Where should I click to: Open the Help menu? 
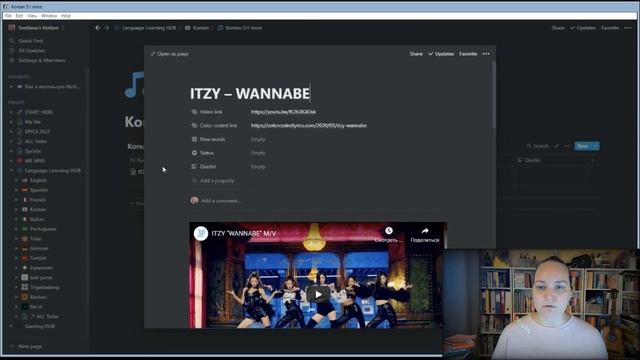[66, 16]
